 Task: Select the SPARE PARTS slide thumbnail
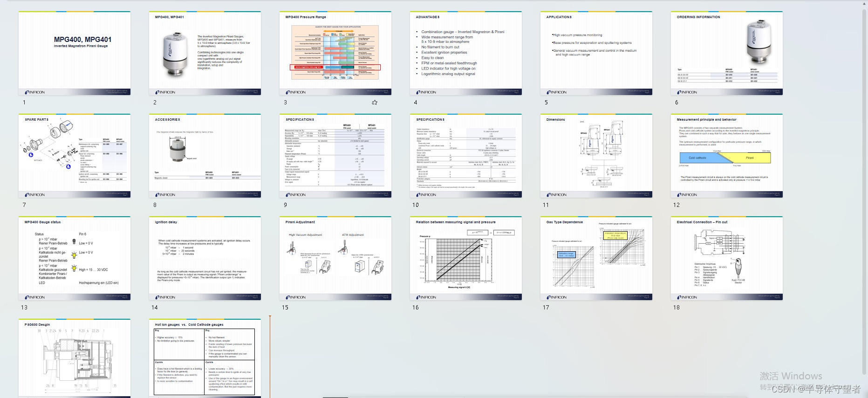pos(75,156)
